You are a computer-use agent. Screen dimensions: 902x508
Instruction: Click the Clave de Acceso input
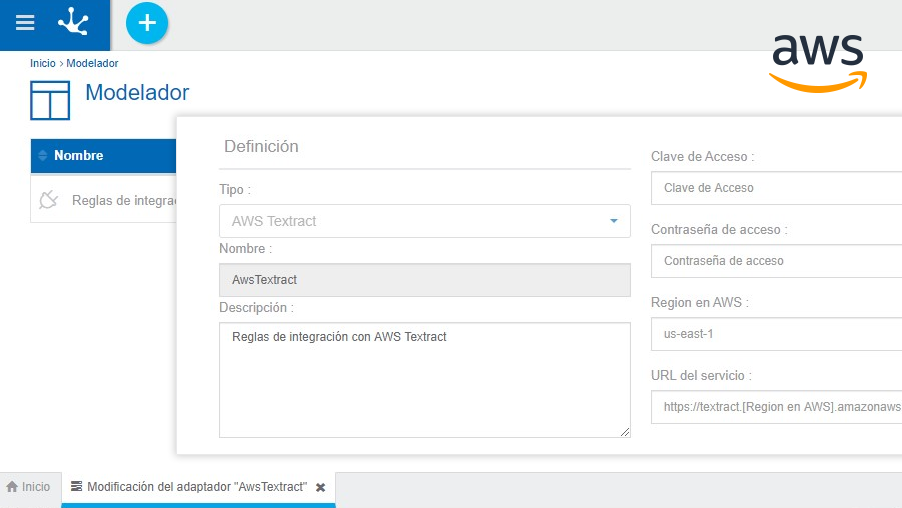(x=777, y=188)
